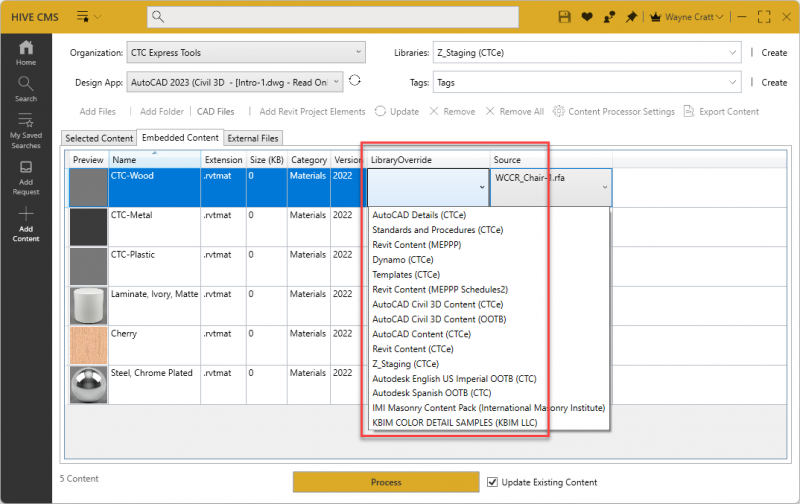Image resolution: width=800 pixels, height=504 pixels.
Task: Open Wayne Cratt user menu
Action: point(694,17)
